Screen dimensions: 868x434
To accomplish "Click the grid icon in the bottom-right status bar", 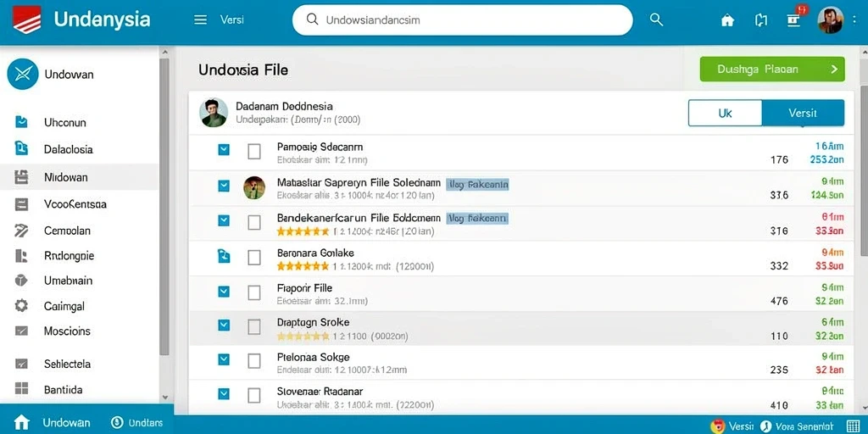I will (853, 426).
